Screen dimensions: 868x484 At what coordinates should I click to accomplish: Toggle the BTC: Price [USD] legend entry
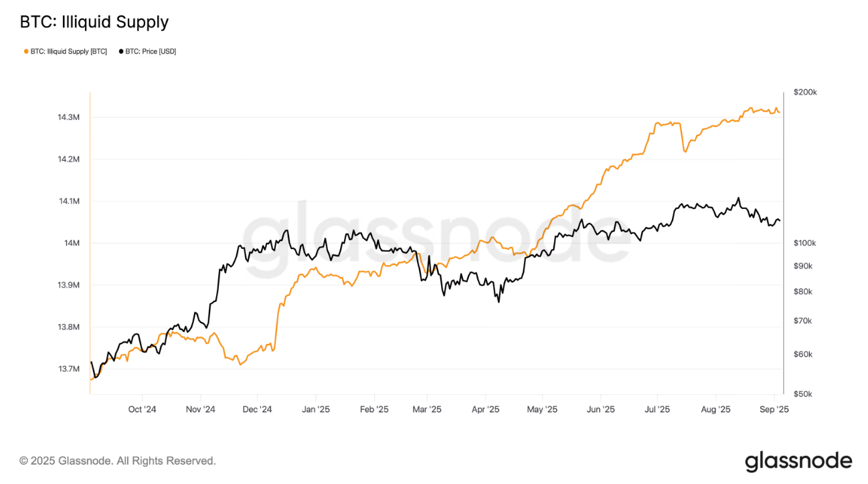point(147,51)
